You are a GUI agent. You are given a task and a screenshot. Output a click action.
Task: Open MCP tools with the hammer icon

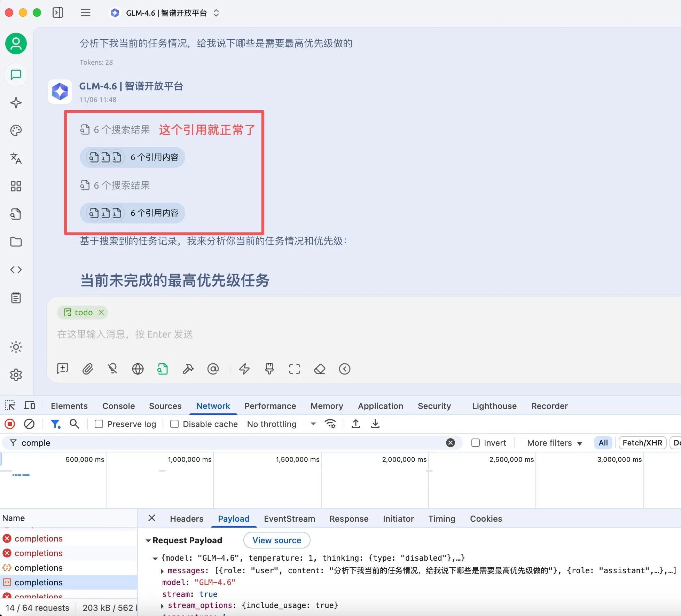click(188, 369)
